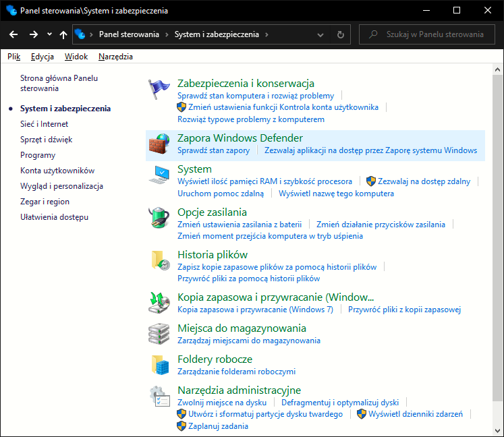Viewport: 504px width, 437px height.
Task: Click the refresh button in address bar
Action: (341, 34)
